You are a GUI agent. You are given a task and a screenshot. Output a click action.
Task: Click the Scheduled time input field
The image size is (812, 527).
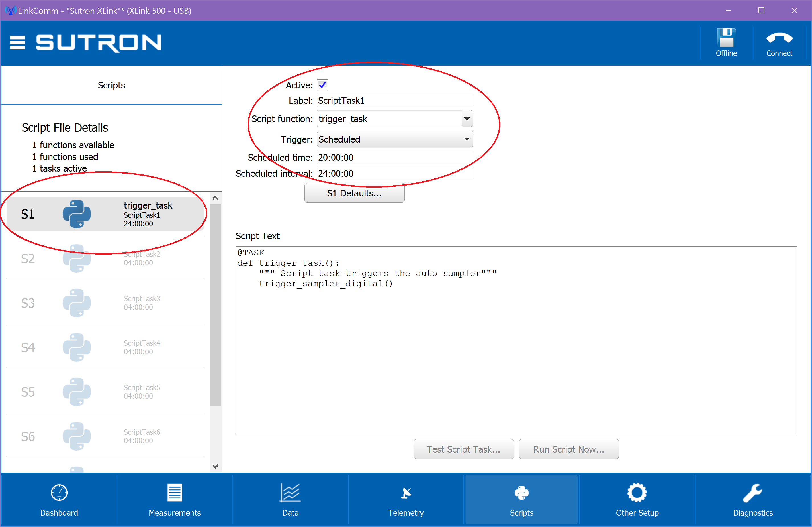coord(395,157)
